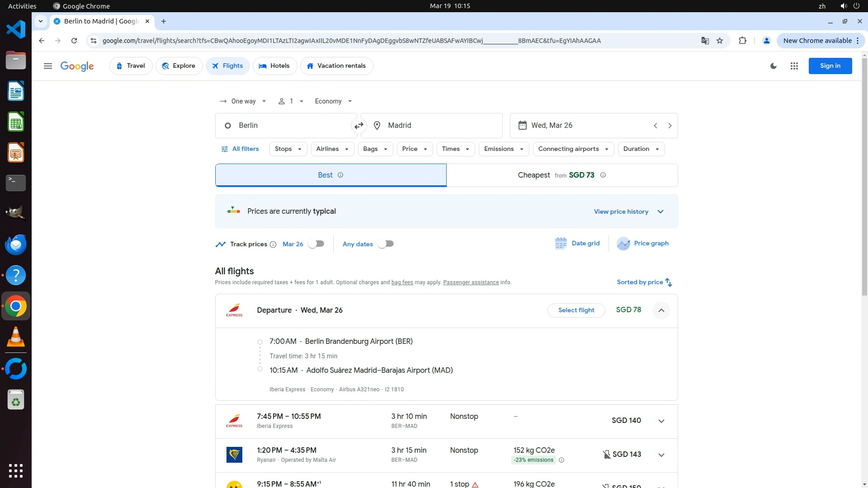
Task: Enable Any dates price tracking
Action: pyautogui.click(x=386, y=244)
